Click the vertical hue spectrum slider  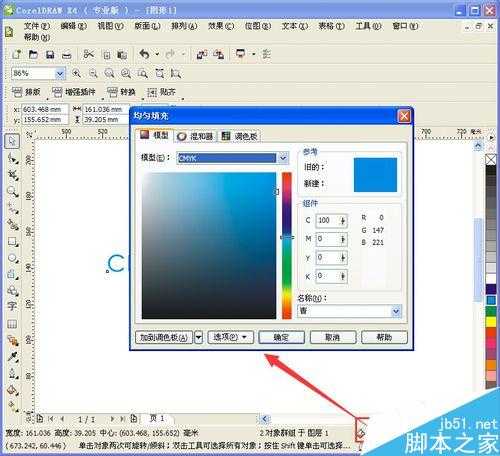tap(287, 246)
